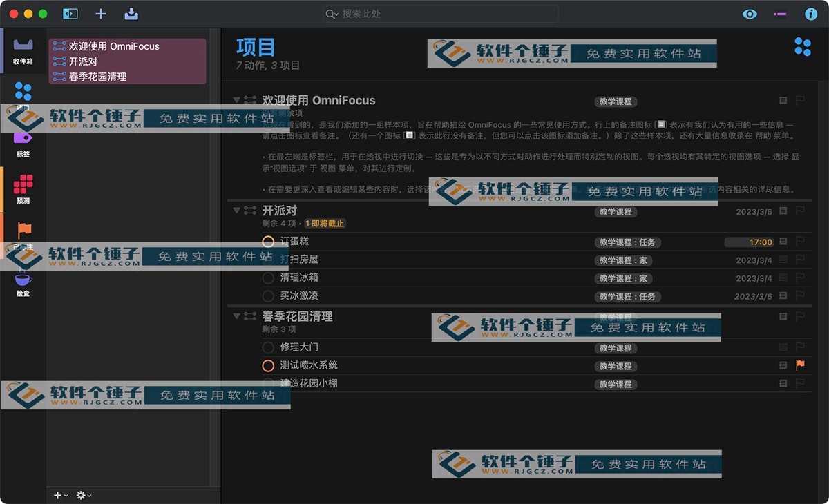The width and height of the screenshot is (829, 504).
Task: Add a new item with the toolbar plus
Action: [x=101, y=14]
